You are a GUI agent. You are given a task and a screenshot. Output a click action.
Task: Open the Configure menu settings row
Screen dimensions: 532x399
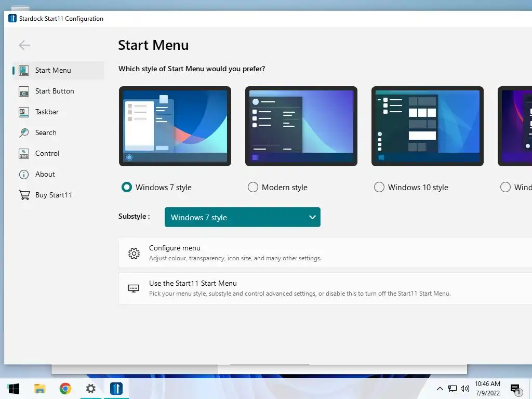click(x=325, y=253)
